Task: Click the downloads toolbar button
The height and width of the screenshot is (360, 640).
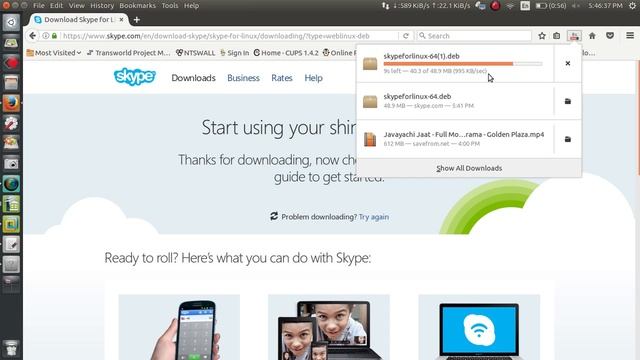Action: coord(574,36)
